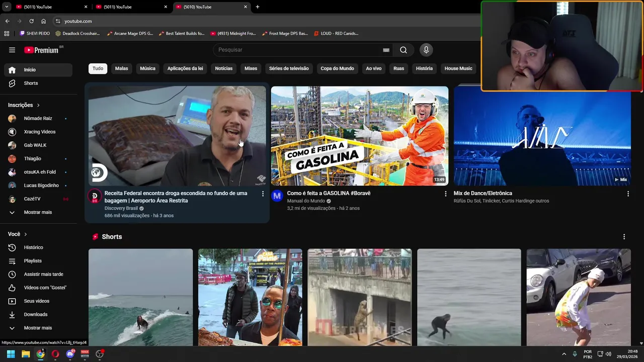The width and height of the screenshot is (644, 362).
Task: Open Windows Start menu
Action: [11, 354]
